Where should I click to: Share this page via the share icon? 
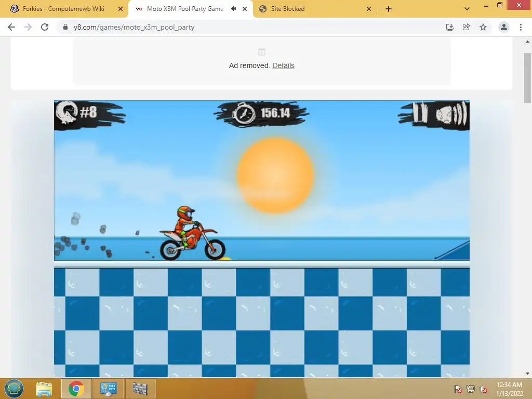(466, 27)
